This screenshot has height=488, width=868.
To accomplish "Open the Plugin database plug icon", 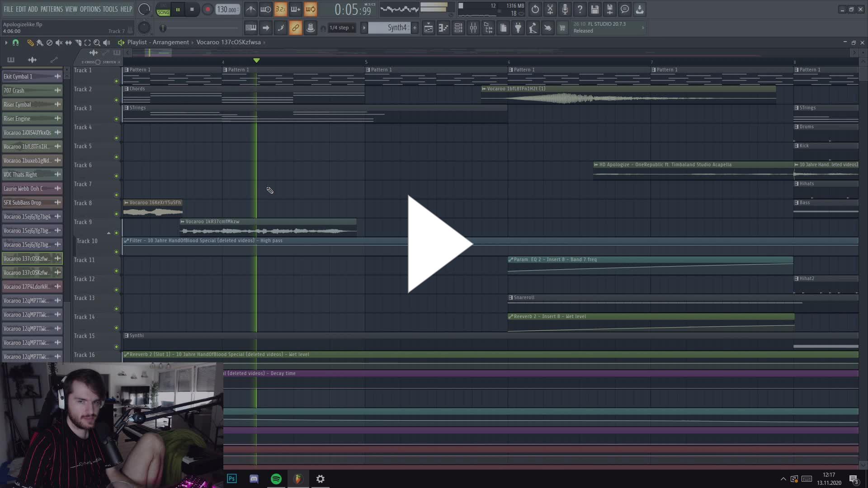I will click(518, 28).
